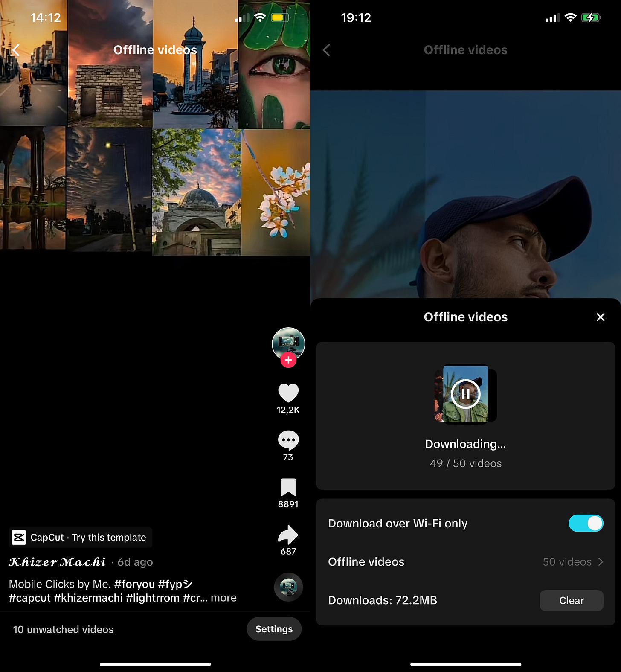This screenshot has height=672, width=621.
Task: Tap the 'Downloading...' status label
Action: (466, 444)
